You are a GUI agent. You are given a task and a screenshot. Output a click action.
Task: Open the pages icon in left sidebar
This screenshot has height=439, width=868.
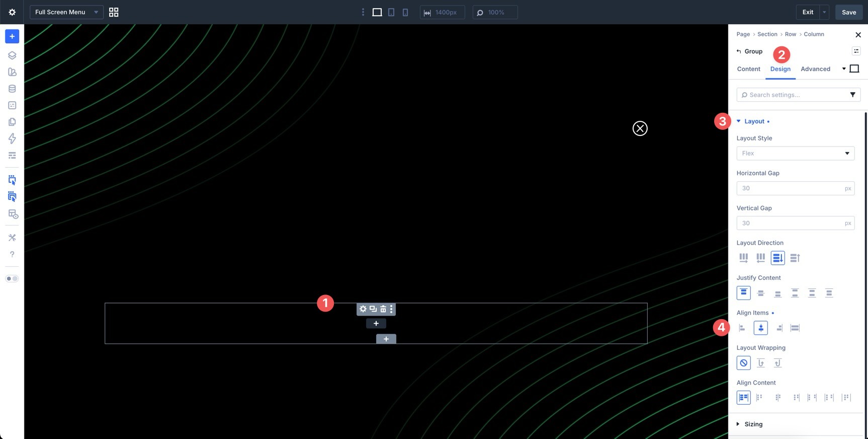(12, 122)
